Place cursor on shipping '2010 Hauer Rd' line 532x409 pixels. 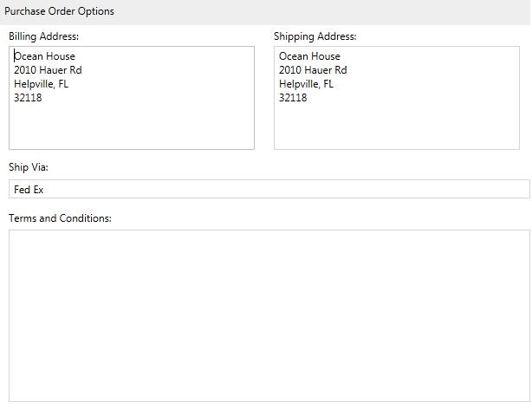(x=313, y=70)
